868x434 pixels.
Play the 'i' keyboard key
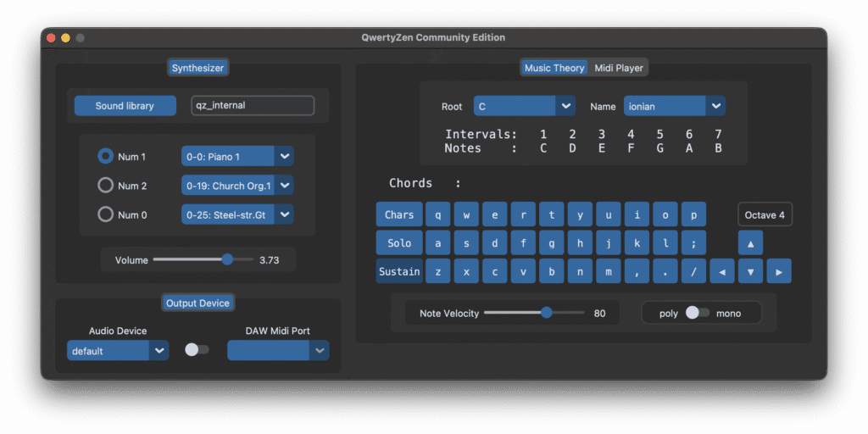pos(637,214)
